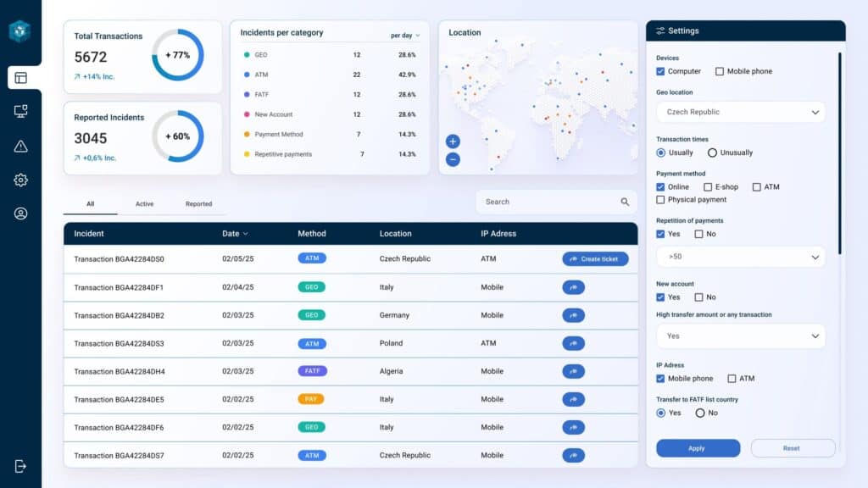The height and width of the screenshot is (488, 868).
Task: Enable the Mobile phone devices checkbox
Action: point(720,72)
